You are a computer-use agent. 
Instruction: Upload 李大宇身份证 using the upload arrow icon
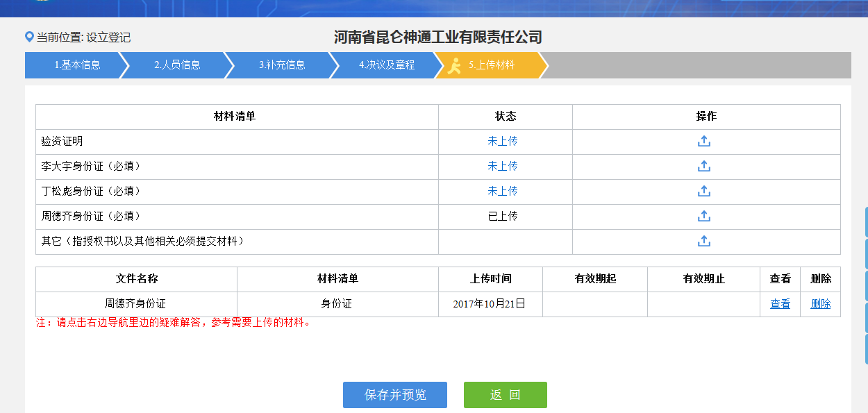[x=704, y=166]
